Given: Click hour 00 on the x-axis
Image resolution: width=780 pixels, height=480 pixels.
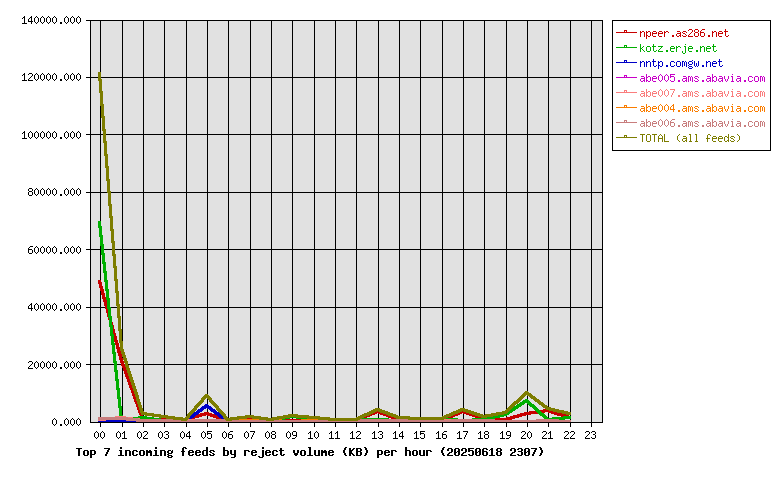Looking at the screenshot, I should point(100,435).
